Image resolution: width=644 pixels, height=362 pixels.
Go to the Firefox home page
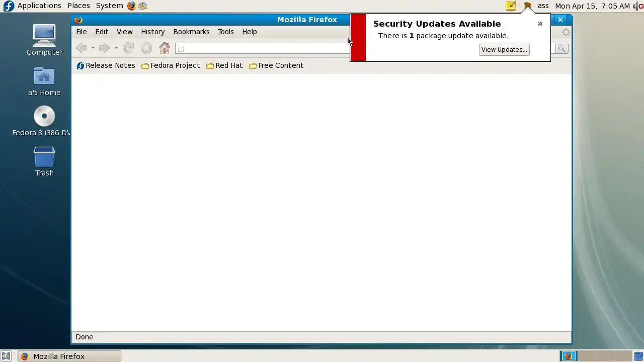point(165,48)
